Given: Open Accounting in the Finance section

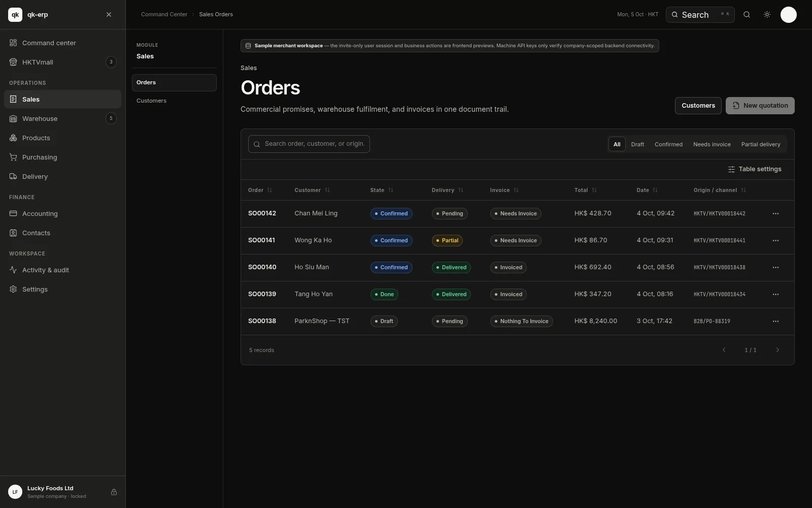Looking at the screenshot, I should (62, 213).
